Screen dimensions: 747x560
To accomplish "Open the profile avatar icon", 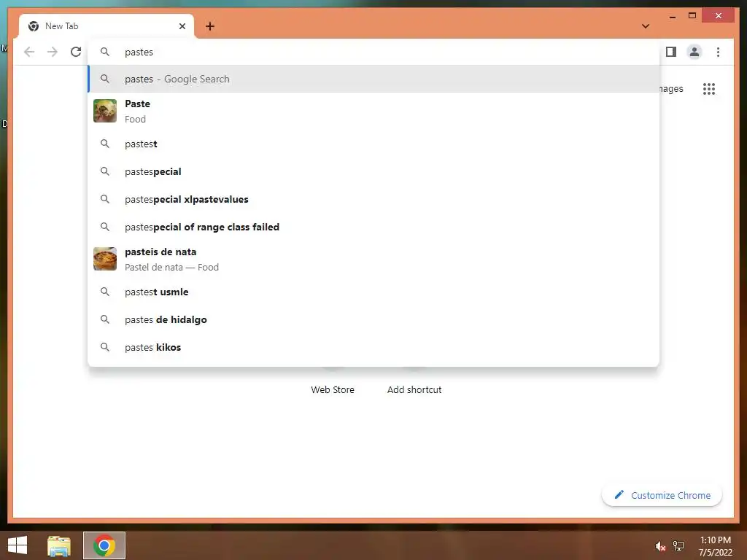I will [694, 52].
